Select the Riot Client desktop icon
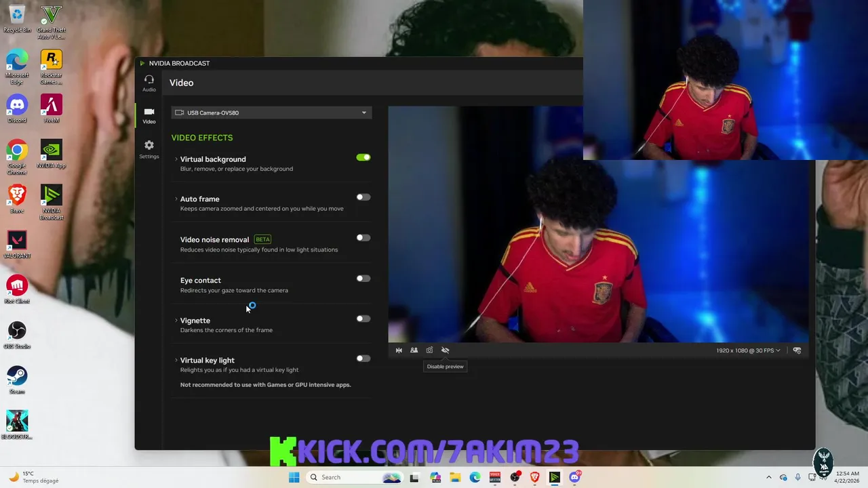The image size is (868, 488). [x=17, y=290]
